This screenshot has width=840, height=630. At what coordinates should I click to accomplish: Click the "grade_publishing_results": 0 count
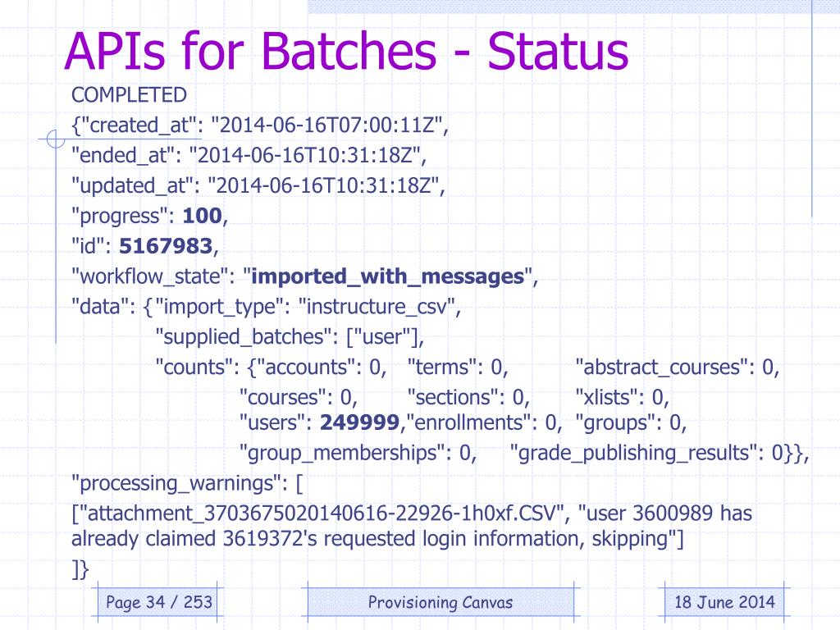click(x=646, y=453)
